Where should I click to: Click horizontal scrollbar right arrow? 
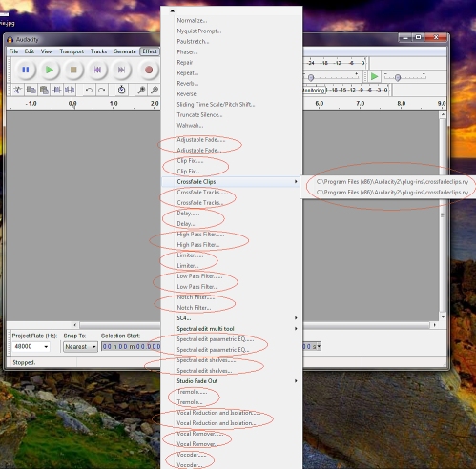click(x=434, y=325)
